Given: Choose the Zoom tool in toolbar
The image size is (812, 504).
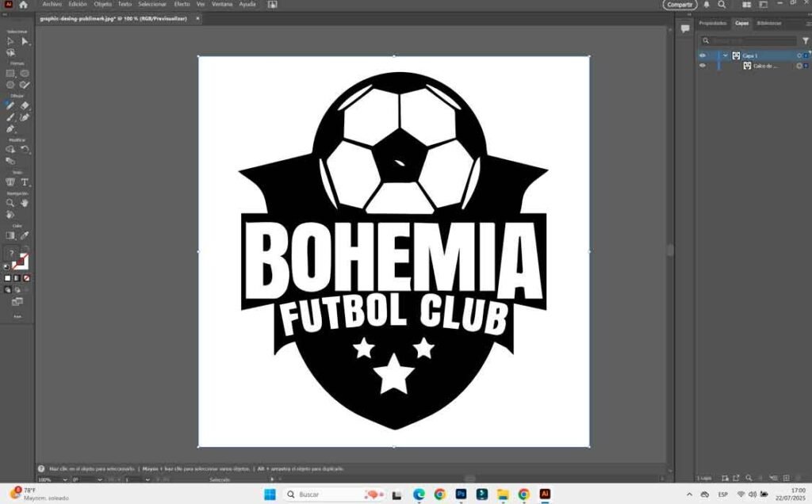Looking at the screenshot, I should coord(10,203).
